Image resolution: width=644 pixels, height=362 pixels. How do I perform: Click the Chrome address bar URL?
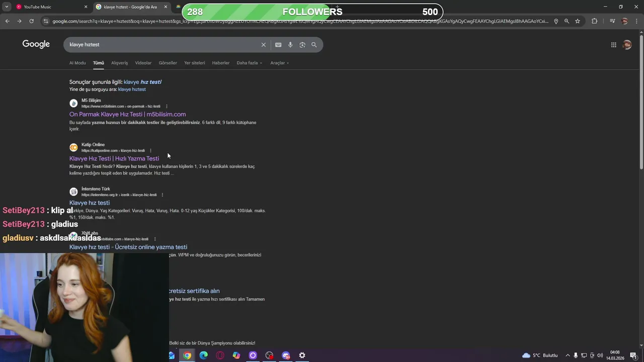(x=300, y=21)
